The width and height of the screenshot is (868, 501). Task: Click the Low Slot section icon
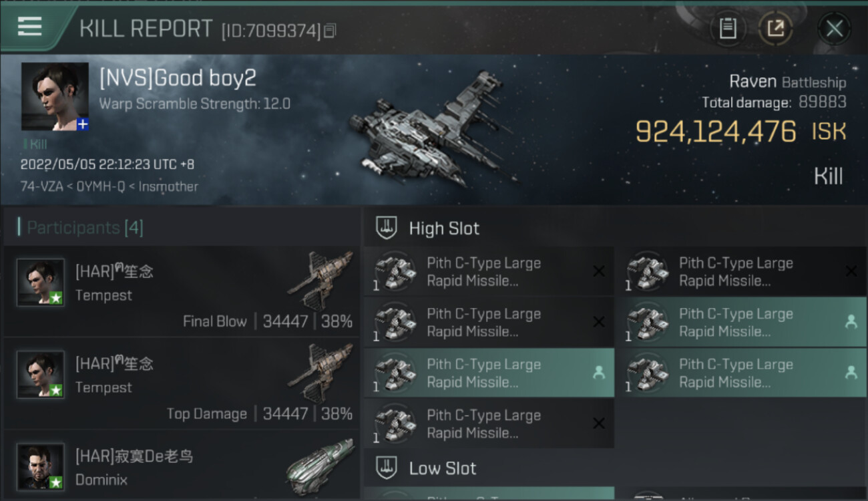click(387, 468)
